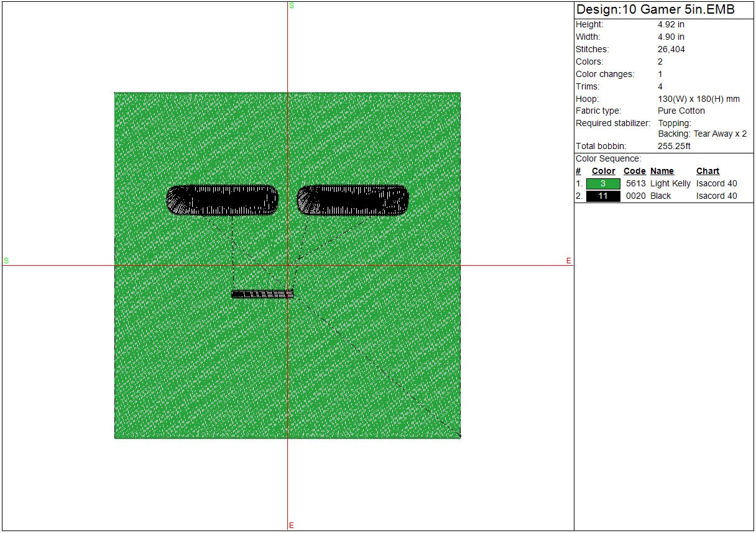This screenshot has height=533, width=756.
Task: Click the red E marker on right edge
Action: 568,261
